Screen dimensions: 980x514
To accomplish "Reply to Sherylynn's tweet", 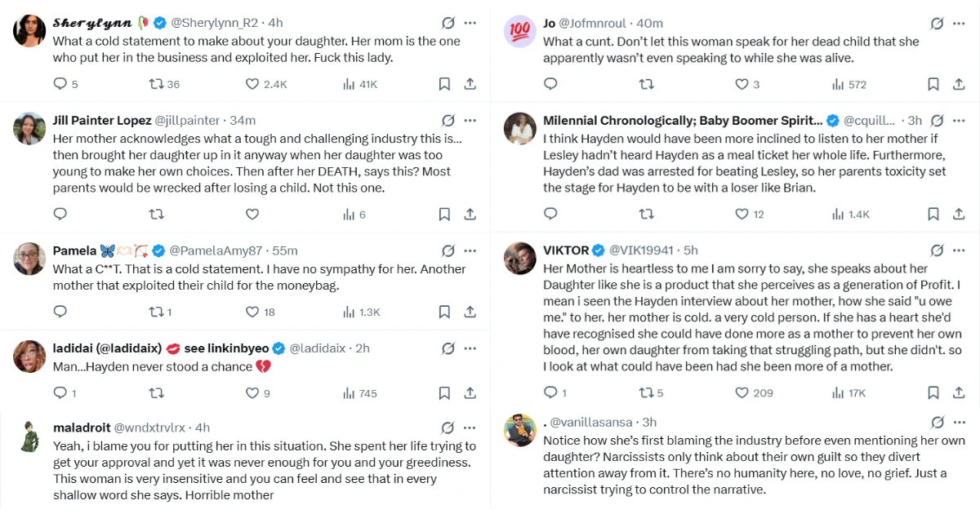I will click(x=60, y=84).
